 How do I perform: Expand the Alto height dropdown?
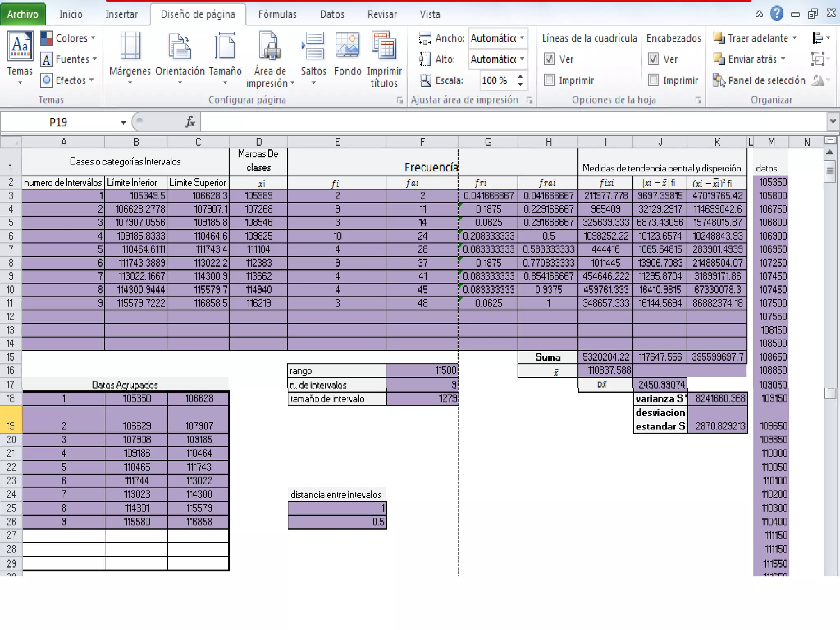pyautogui.click(x=522, y=59)
